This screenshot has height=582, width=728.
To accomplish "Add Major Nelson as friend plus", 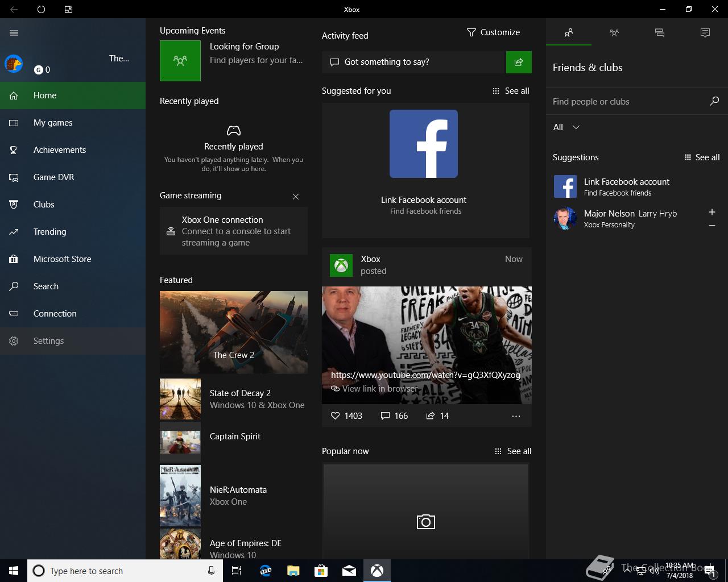I will click(x=712, y=212).
